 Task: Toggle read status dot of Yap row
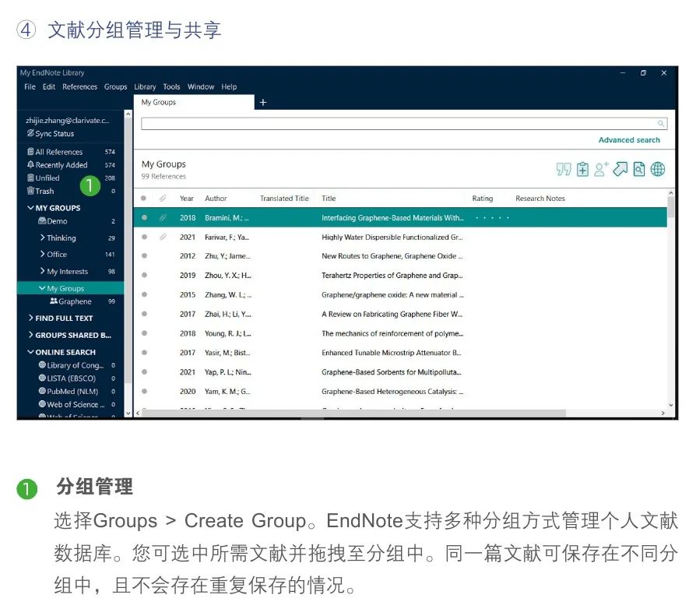click(x=144, y=372)
